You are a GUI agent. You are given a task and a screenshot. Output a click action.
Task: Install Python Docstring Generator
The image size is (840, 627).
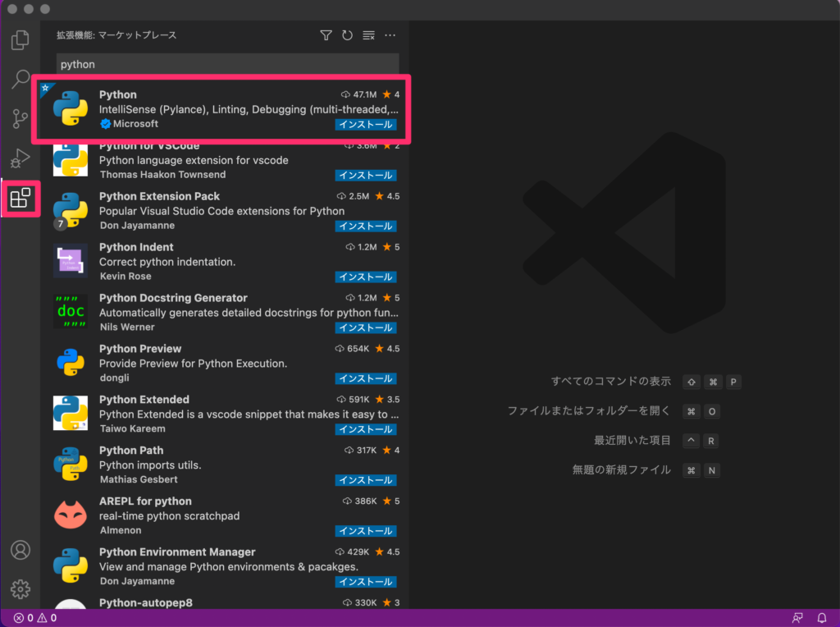pos(366,328)
